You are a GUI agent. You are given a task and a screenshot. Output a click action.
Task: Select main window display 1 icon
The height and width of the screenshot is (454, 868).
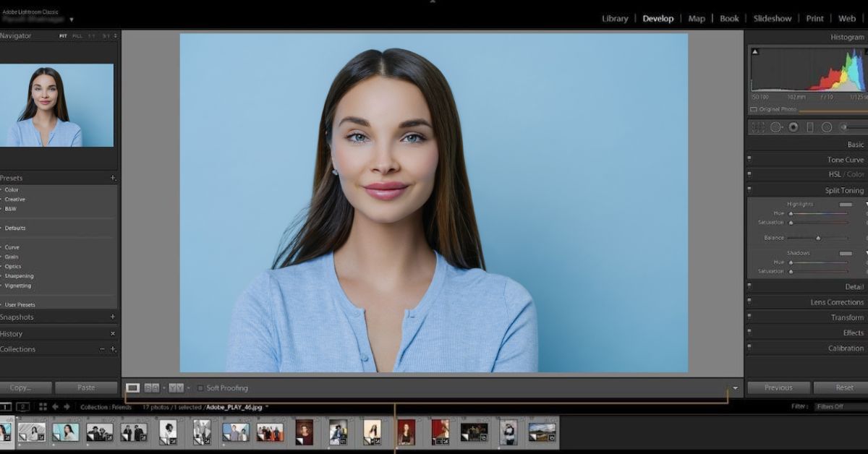pos(6,407)
